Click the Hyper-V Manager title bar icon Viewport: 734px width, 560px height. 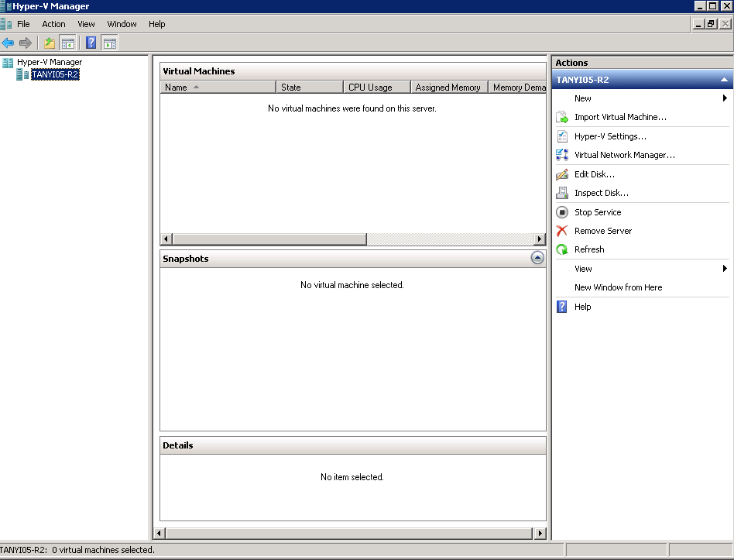pyautogui.click(x=5, y=6)
